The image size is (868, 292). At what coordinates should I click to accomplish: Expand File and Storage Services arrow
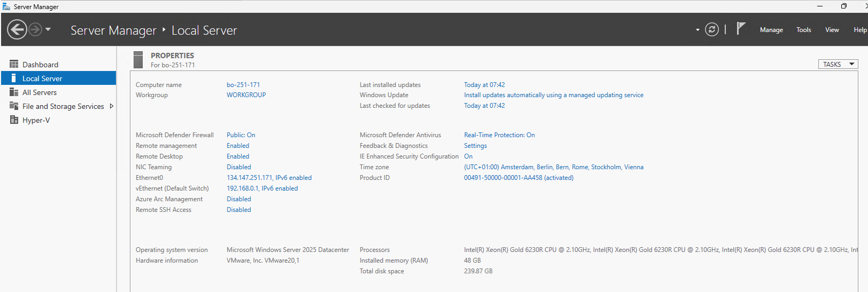pos(111,106)
